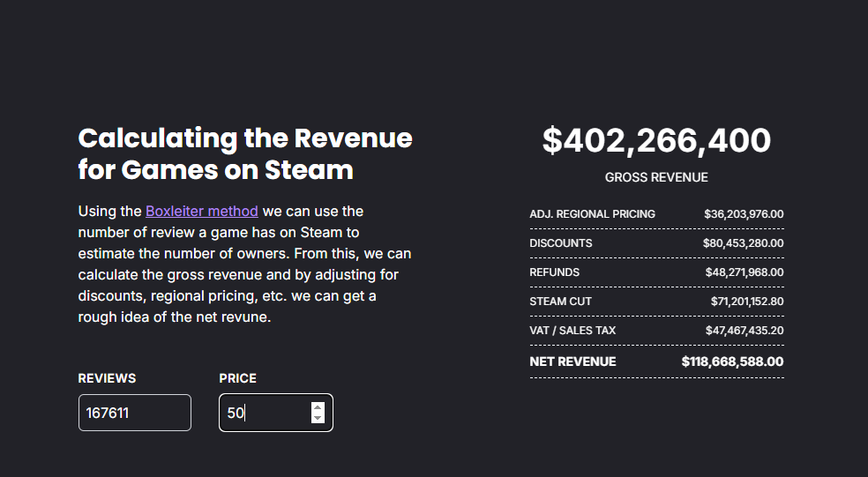Image resolution: width=868 pixels, height=477 pixels.
Task: Select the Discounts row label
Action: 561,242
